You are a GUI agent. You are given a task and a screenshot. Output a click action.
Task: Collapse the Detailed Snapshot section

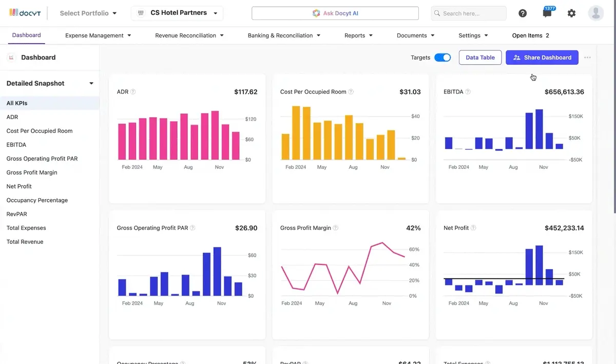pyautogui.click(x=91, y=83)
